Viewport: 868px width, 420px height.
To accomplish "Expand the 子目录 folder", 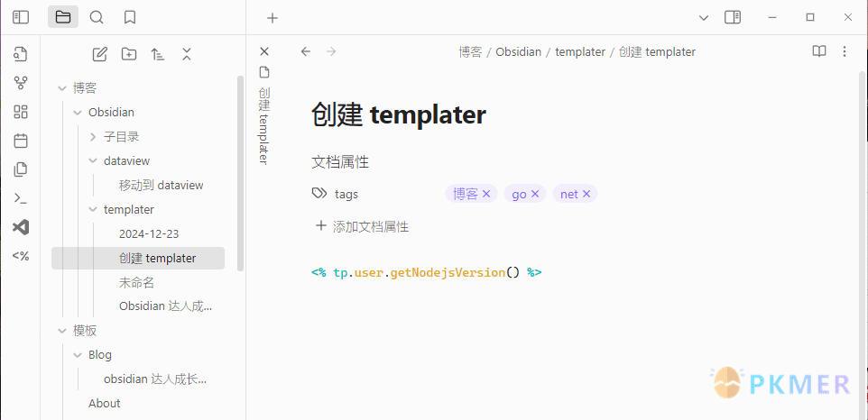I will point(92,136).
